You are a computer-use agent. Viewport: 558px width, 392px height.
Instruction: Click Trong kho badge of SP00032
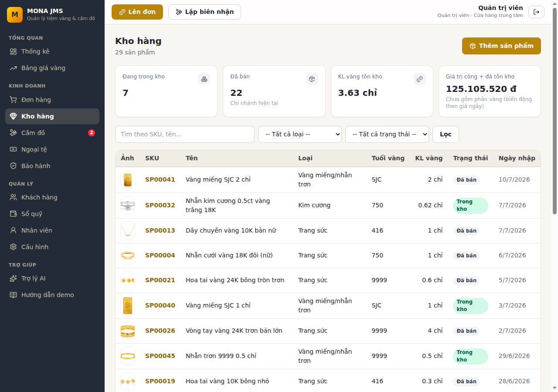coord(470,206)
